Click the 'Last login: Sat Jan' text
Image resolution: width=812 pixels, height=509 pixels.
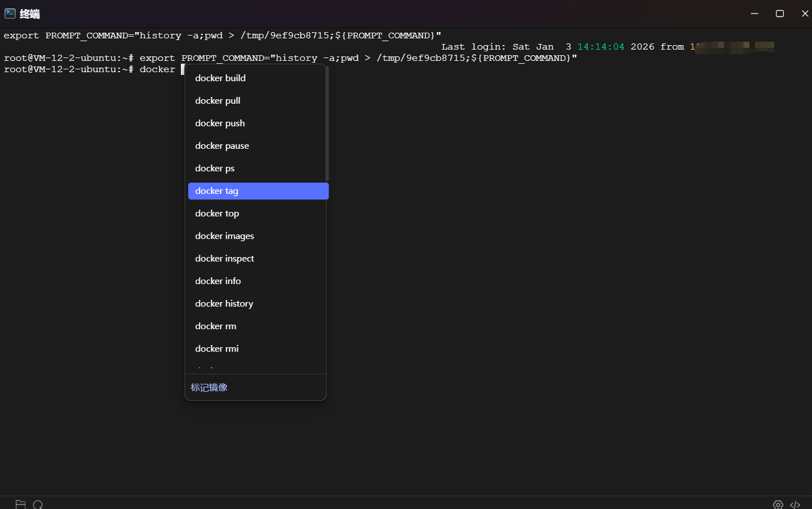(x=498, y=47)
